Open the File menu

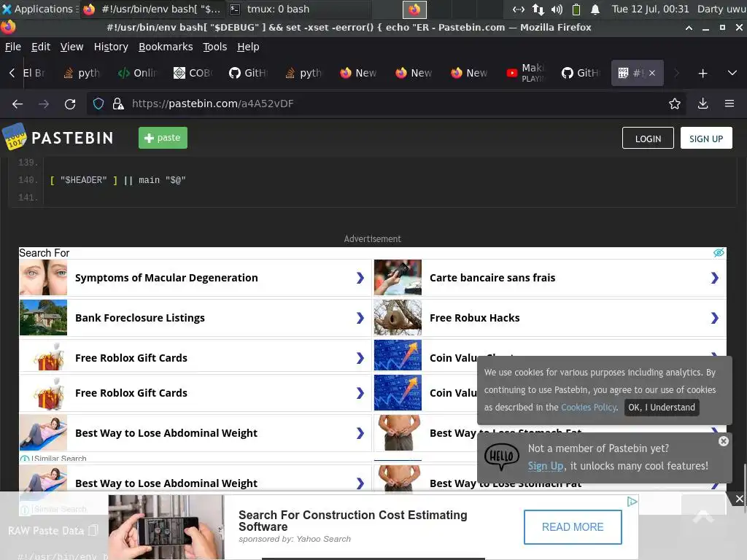coord(13,47)
